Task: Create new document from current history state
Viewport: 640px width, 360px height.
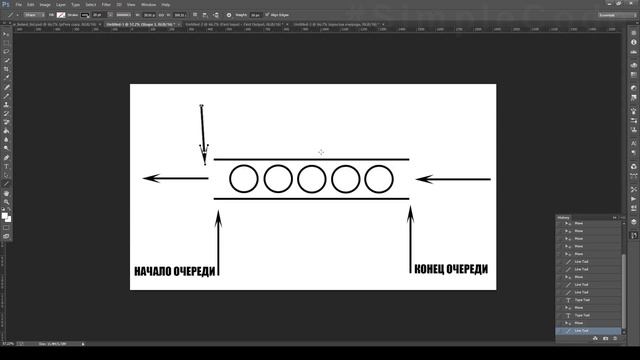Action: 595,338
